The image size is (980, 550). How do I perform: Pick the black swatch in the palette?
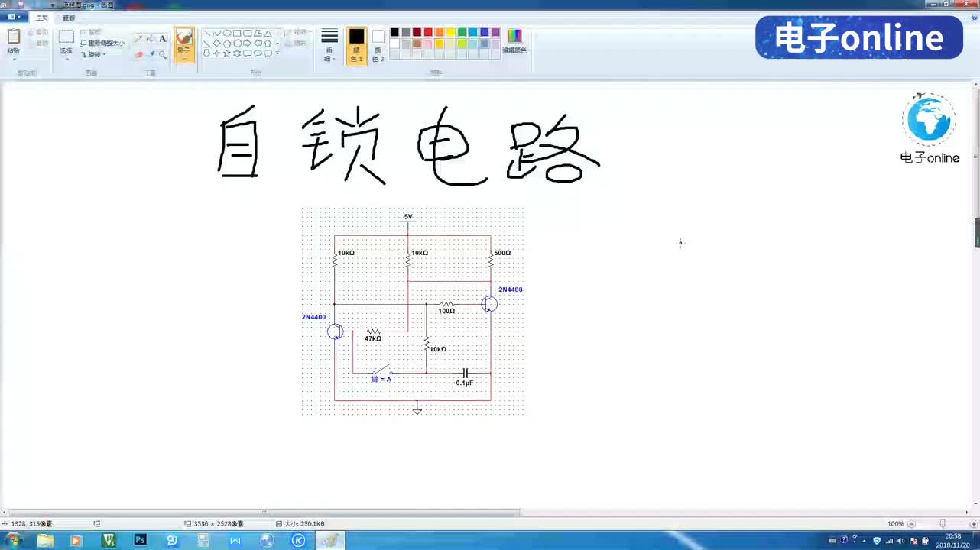point(394,33)
